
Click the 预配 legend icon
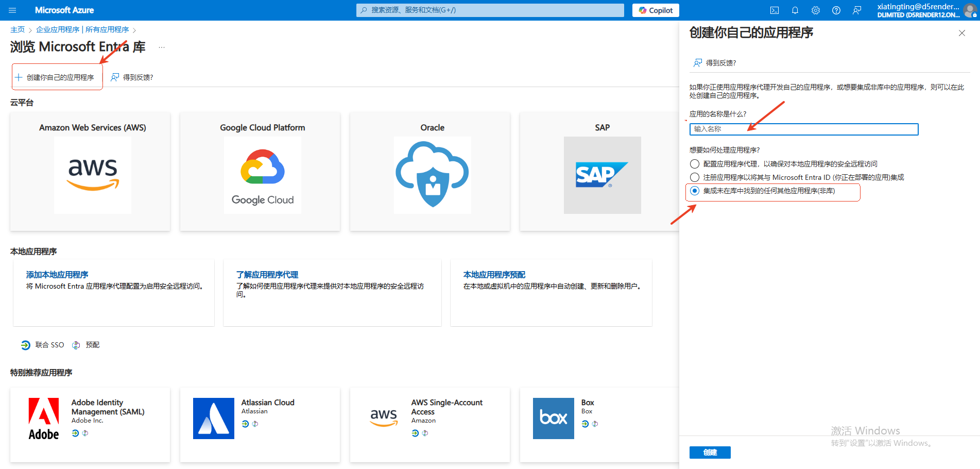[76, 345]
